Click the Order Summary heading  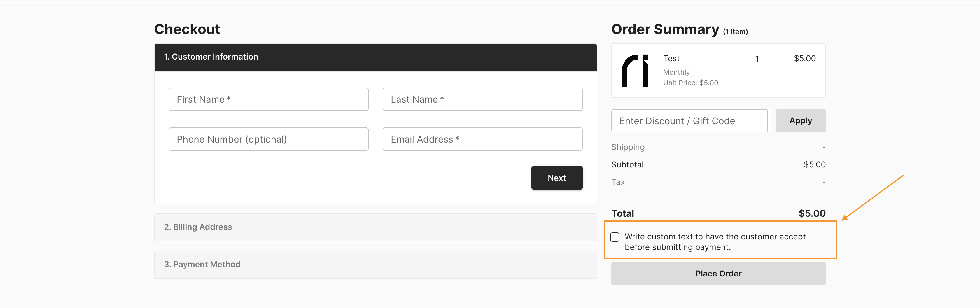tap(665, 29)
